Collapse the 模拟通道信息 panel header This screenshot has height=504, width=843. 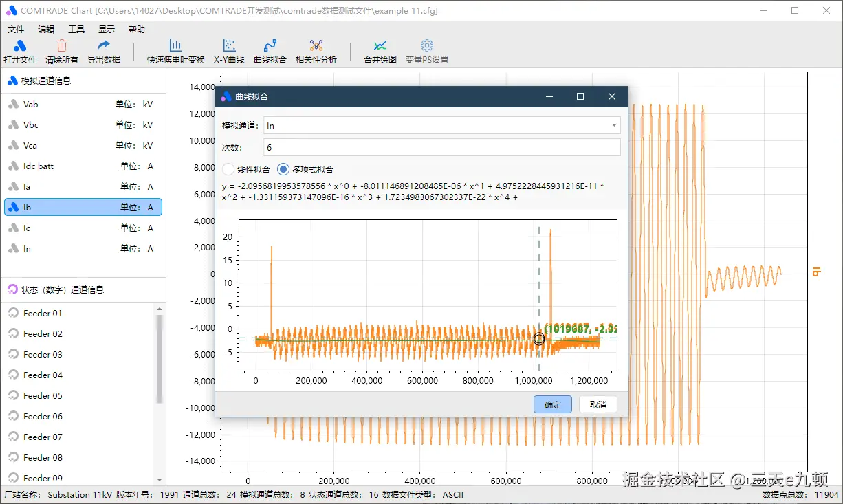83,80
